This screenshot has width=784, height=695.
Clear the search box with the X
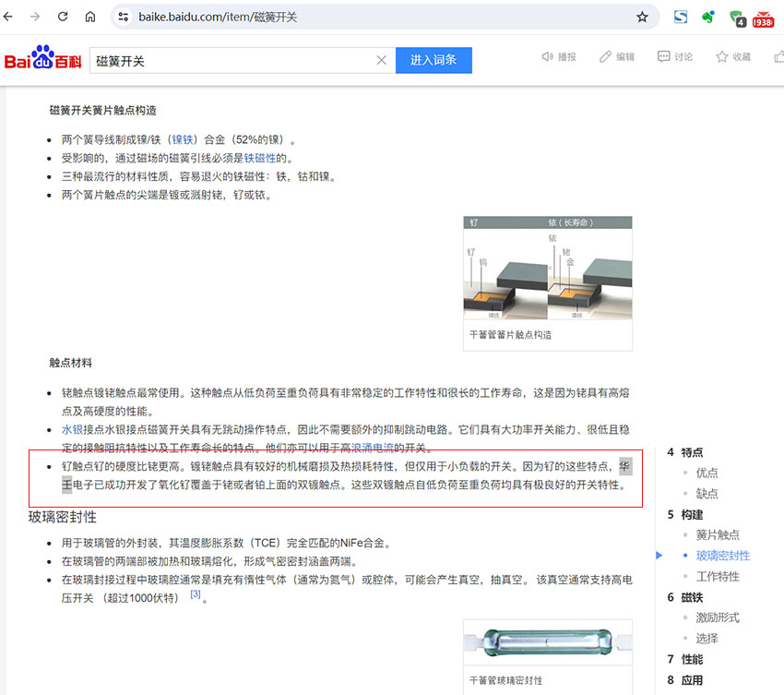click(381, 58)
